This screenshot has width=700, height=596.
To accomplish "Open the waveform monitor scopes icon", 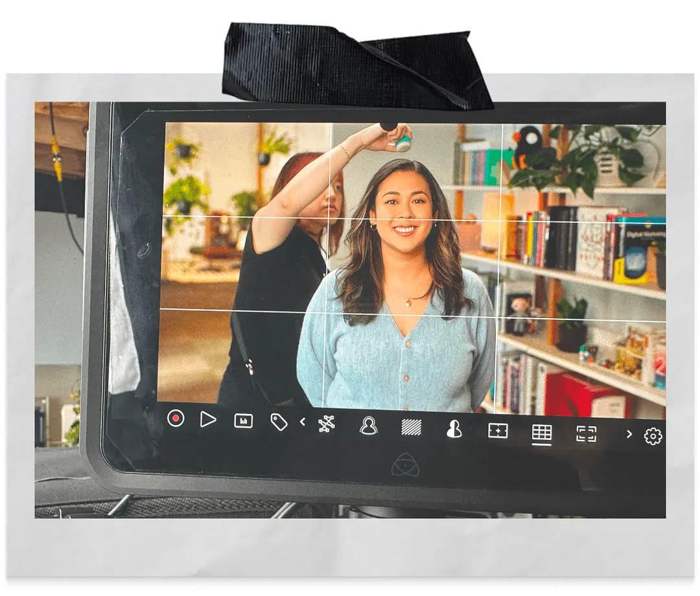I will point(243,421).
